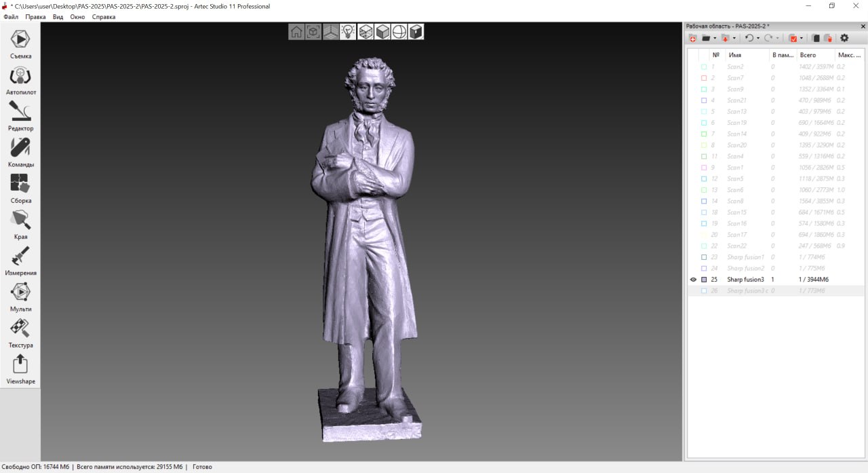This screenshot has width=868, height=473.
Task: Expand the import dropdown arrow
Action: 734,39
